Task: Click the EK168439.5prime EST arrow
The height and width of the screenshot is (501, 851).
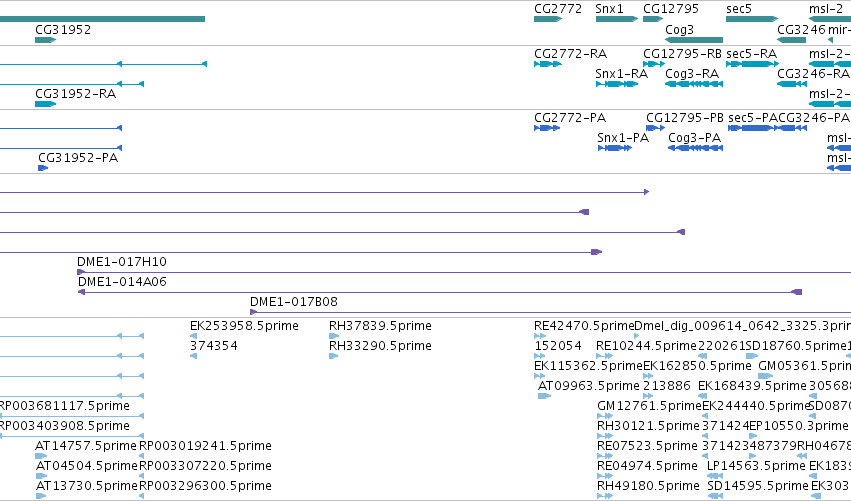Action: (x=702, y=396)
